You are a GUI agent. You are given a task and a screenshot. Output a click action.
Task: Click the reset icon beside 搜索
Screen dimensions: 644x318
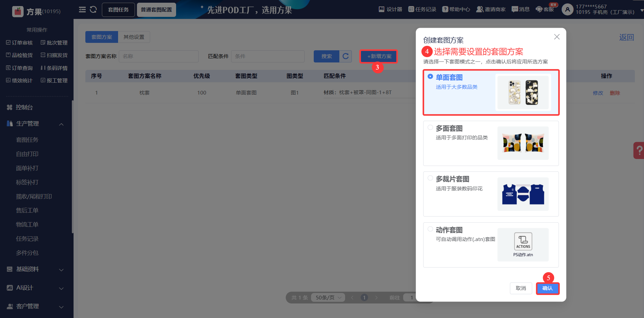tap(345, 56)
